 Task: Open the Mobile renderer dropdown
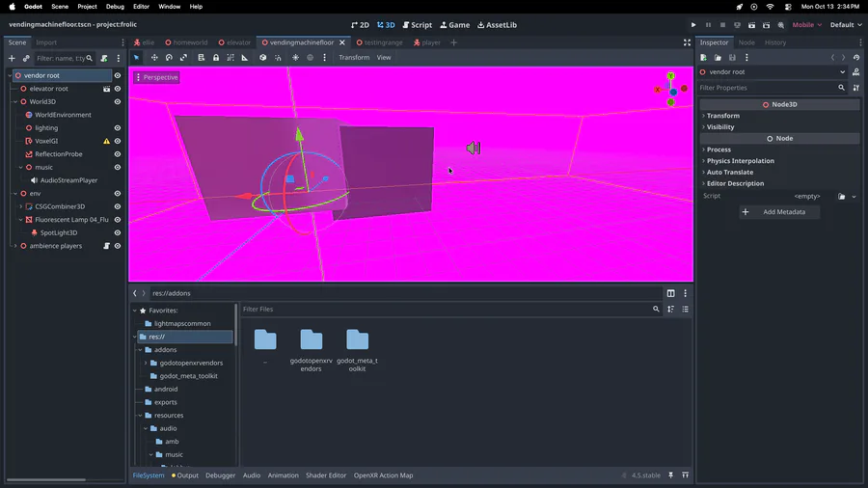tap(806, 25)
